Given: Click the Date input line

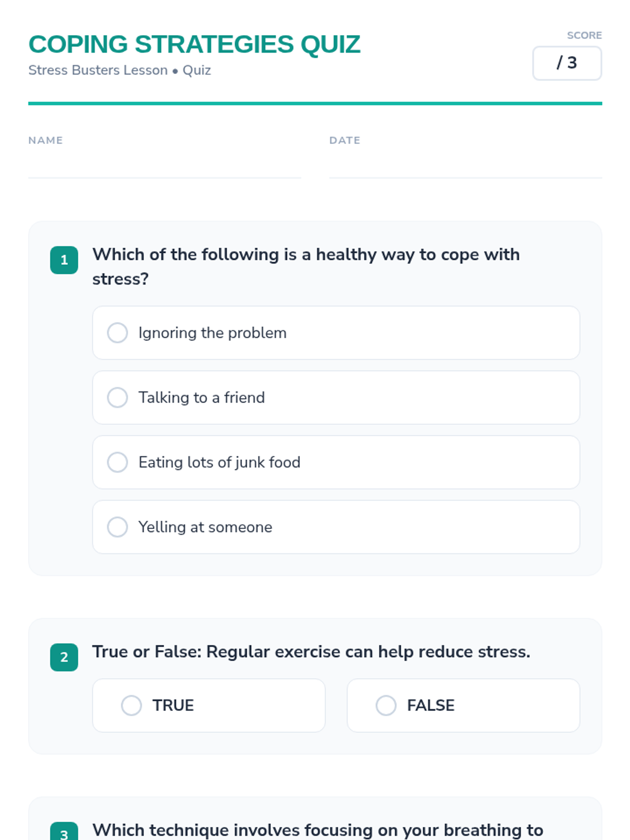Looking at the screenshot, I should (x=465, y=167).
